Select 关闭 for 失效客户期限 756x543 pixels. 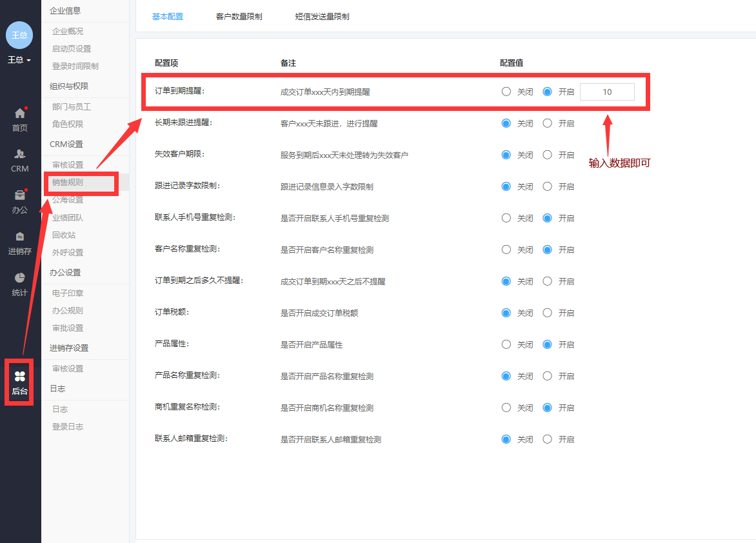[506, 155]
